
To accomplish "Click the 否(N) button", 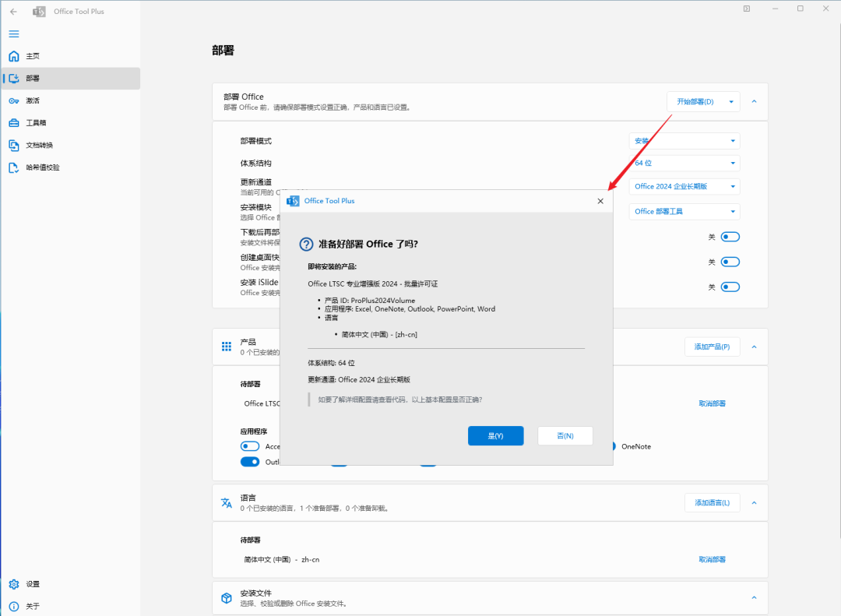I will click(x=565, y=436).
